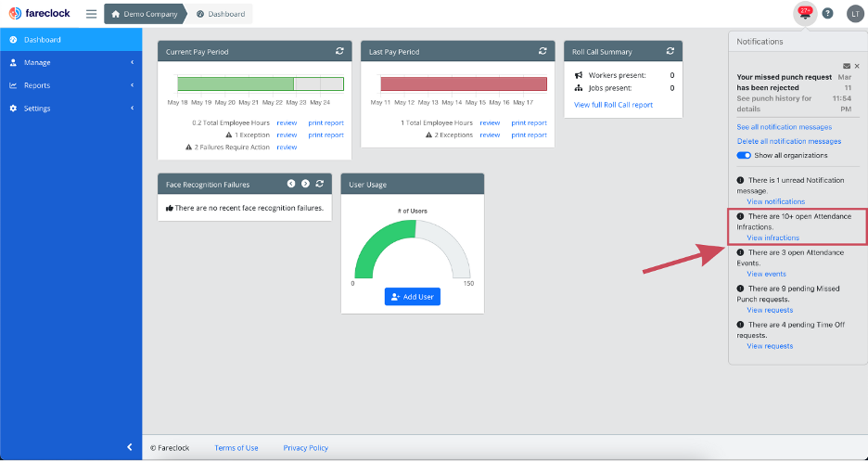The image size is (868, 462).
Task: Click the Notifications panel header
Action: coord(798,42)
